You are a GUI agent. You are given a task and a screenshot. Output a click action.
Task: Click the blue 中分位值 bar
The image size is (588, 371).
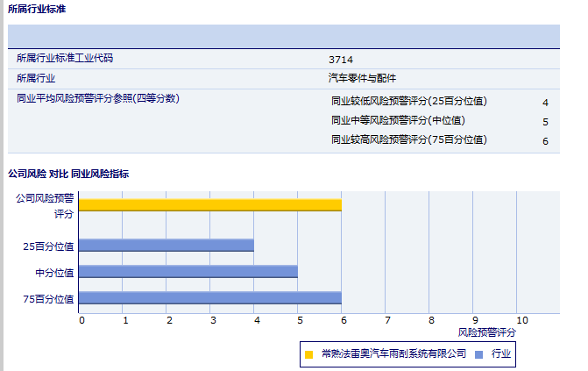pos(188,272)
